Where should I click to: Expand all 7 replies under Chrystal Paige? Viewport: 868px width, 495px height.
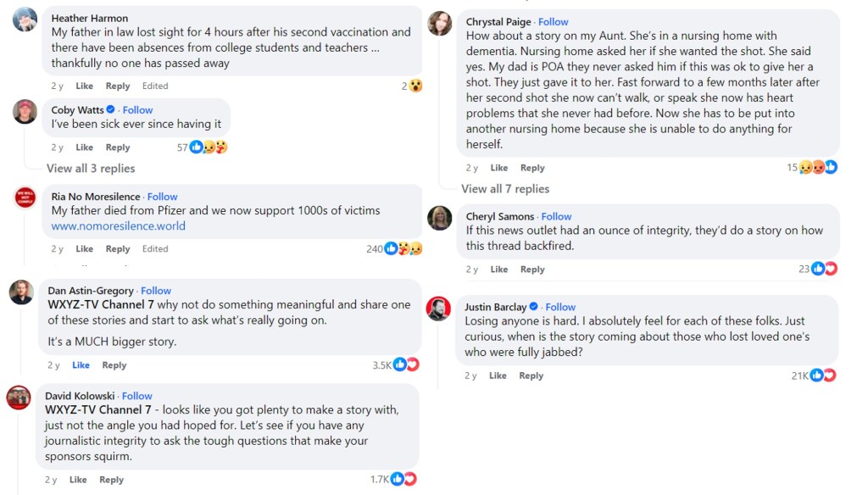pyautogui.click(x=505, y=189)
